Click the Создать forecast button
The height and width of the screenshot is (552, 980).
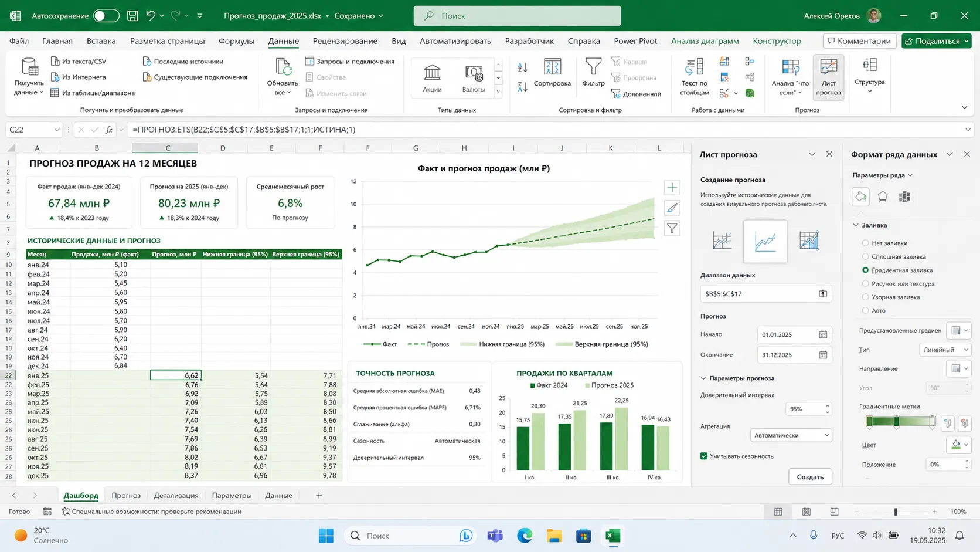810,477
